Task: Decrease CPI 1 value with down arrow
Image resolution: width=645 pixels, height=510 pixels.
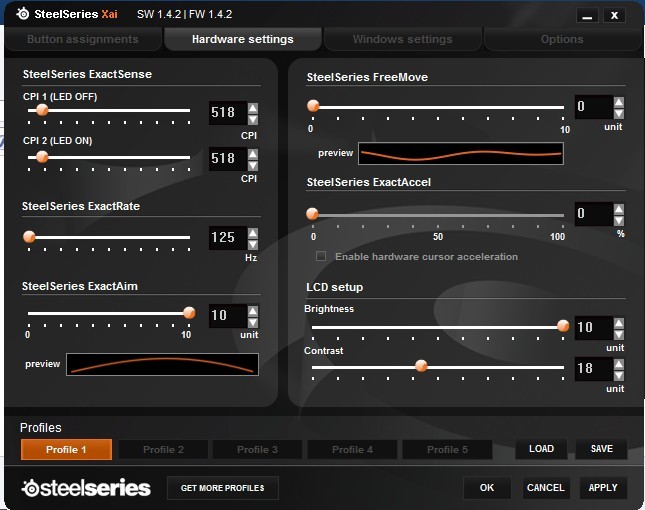Action: pos(253,119)
